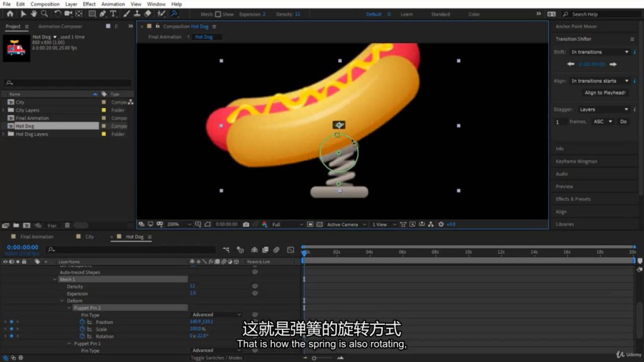Select the Type tool
This screenshot has height=362, width=644.
point(113,13)
